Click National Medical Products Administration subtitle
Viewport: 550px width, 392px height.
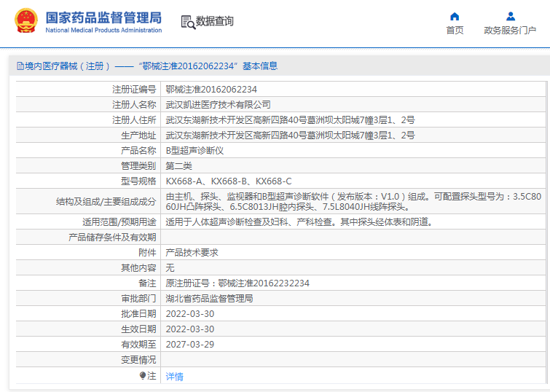pos(103,31)
